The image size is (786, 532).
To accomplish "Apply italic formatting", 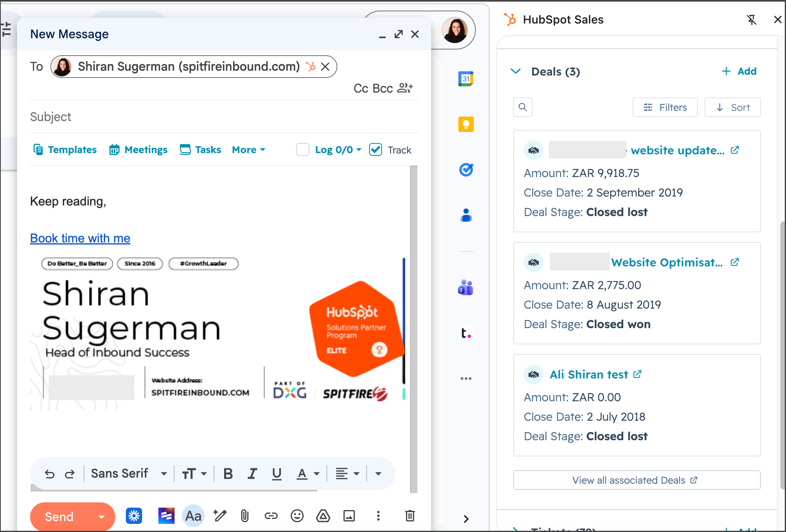I will click(253, 474).
